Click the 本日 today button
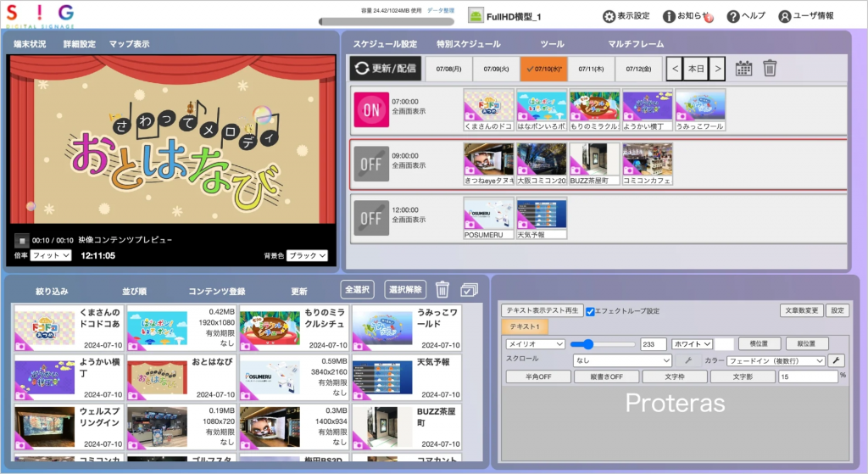868x474 pixels. click(x=696, y=69)
